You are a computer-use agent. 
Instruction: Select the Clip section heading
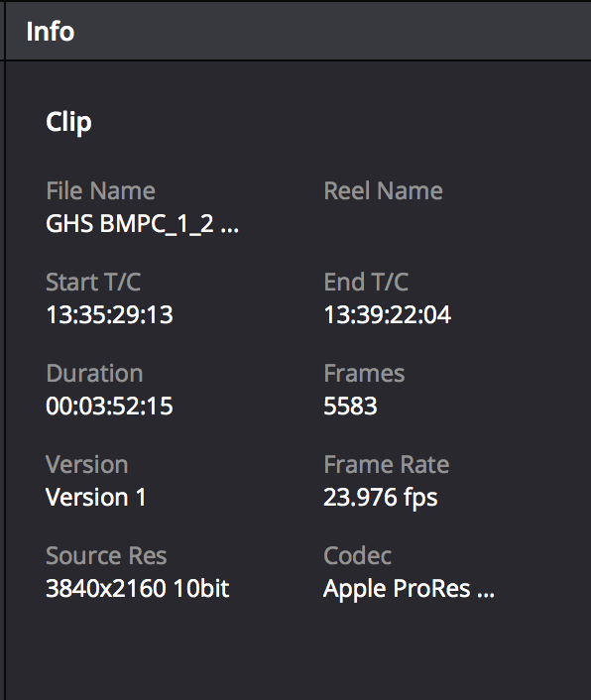[x=68, y=122]
